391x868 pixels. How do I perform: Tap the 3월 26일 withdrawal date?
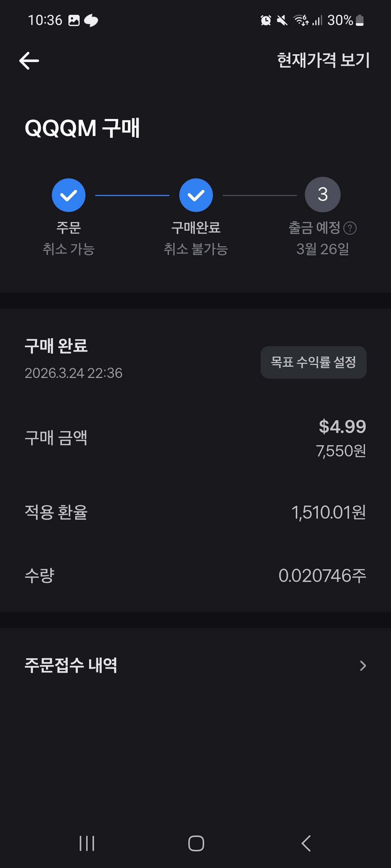(323, 249)
